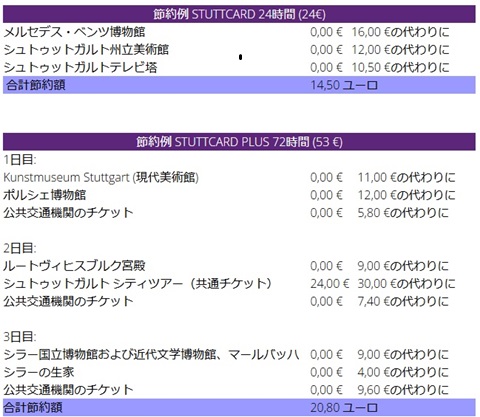
Task: Click '9,00 €の代わりに' in the Schiller national museum row
Action: [x=403, y=354]
